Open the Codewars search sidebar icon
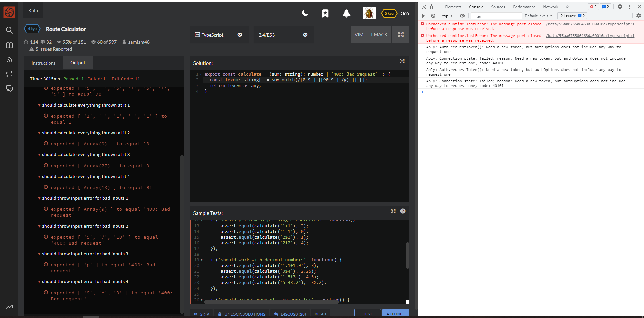The image size is (644, 318). (9, 30)
